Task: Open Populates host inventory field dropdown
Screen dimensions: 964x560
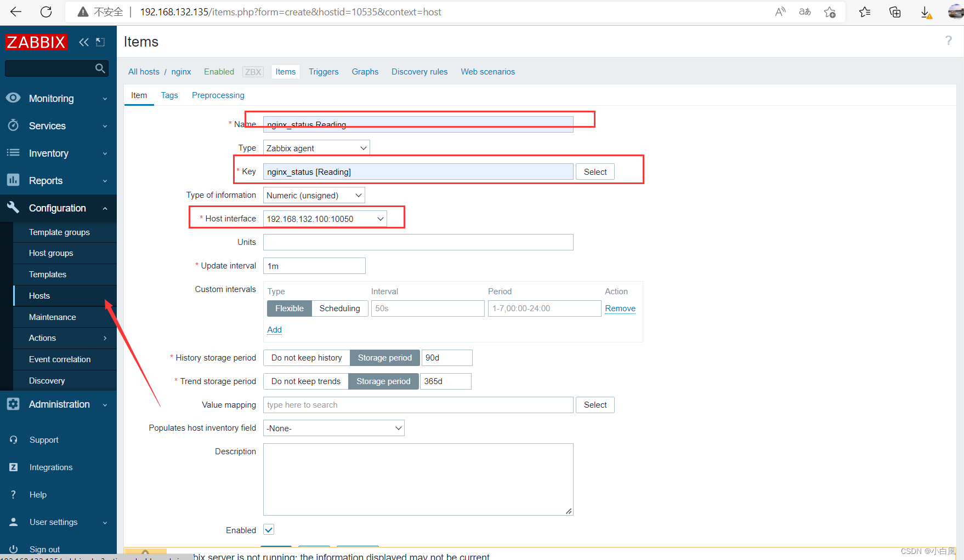Action: pos(333,428)
